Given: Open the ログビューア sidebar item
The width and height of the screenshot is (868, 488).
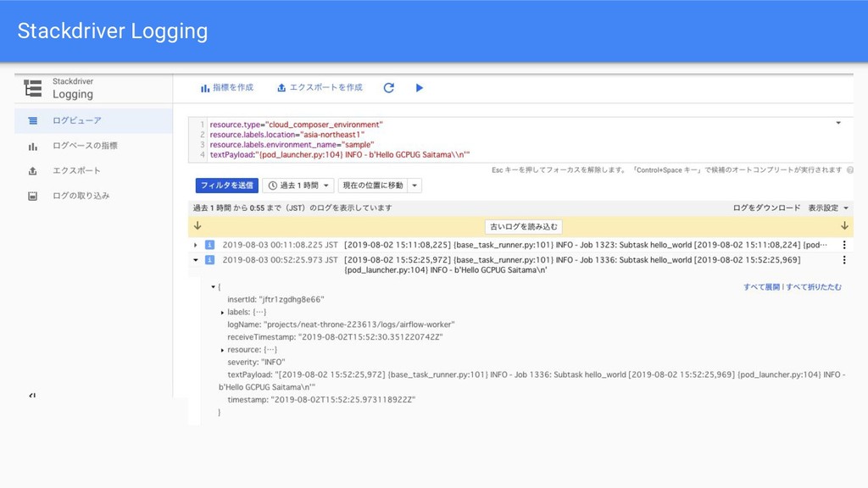Looking at the screenshot, I should pos(93,120).
